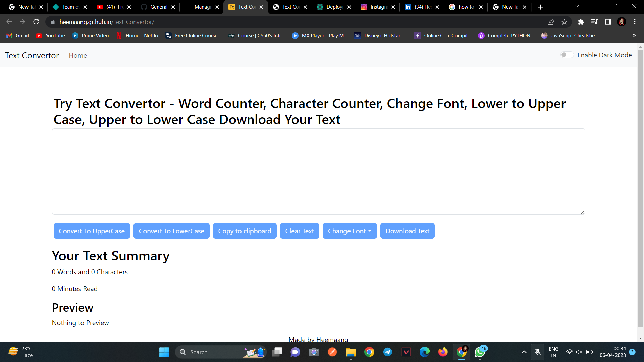Open the browser tab search dropdown

click(x=576, y=7)
